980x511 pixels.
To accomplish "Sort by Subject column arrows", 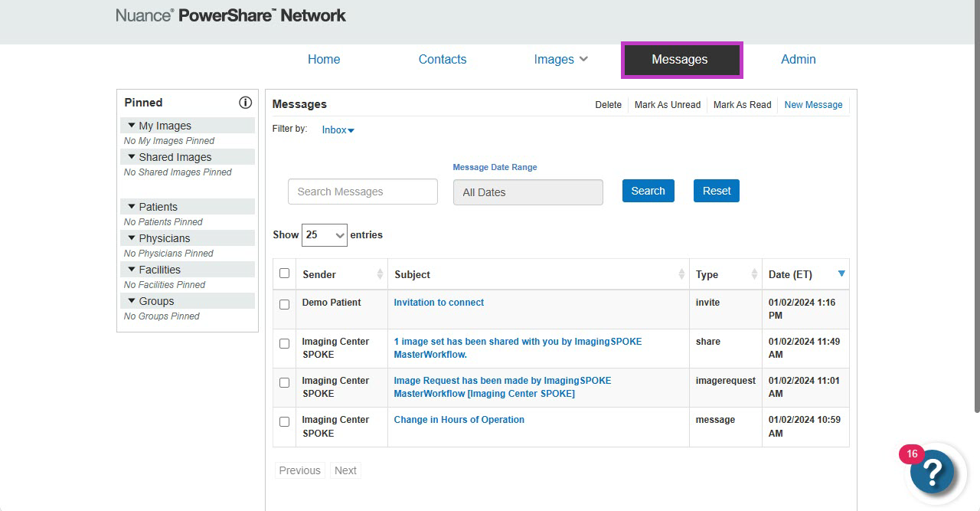I will tap(681, 274).
